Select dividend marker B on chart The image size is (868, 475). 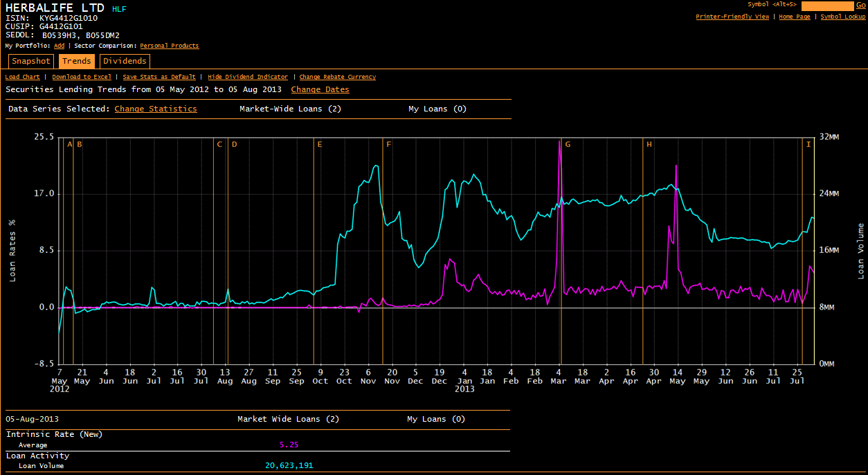pos(80,144)
